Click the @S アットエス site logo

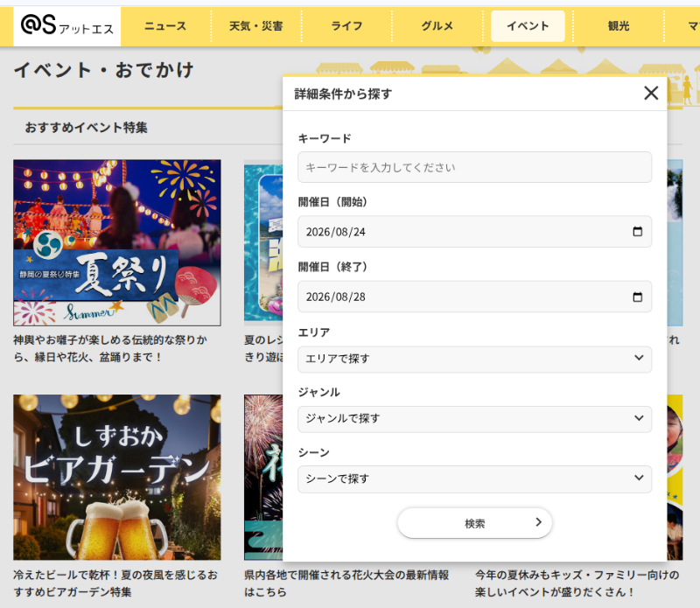(x=67, y=26)
